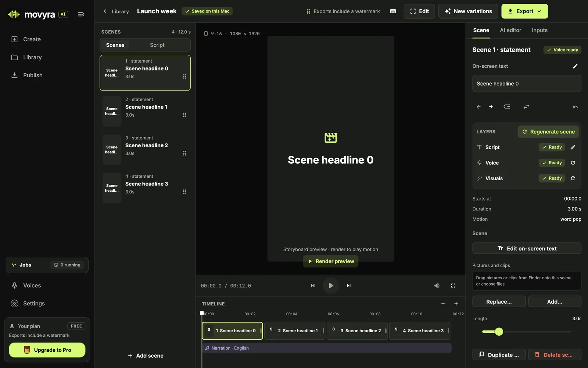Click the left arrow icon under the on-screen text

(x=478, y=107)
